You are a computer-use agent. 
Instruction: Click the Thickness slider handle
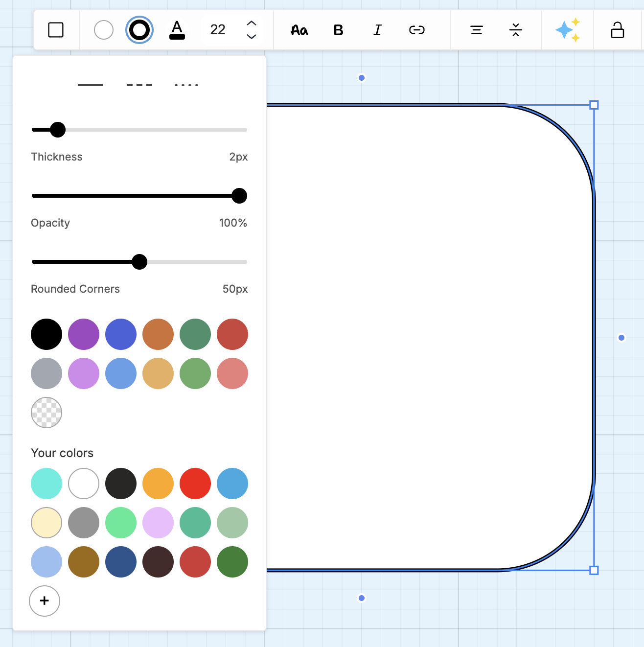(x=58, y=130)
